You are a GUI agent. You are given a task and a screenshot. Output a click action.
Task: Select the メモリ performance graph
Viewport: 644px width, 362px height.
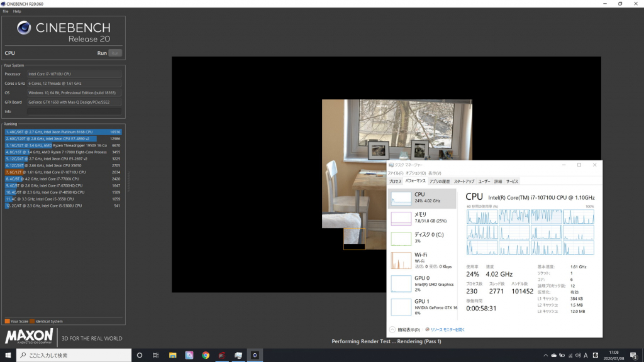(x=421, y=218)
